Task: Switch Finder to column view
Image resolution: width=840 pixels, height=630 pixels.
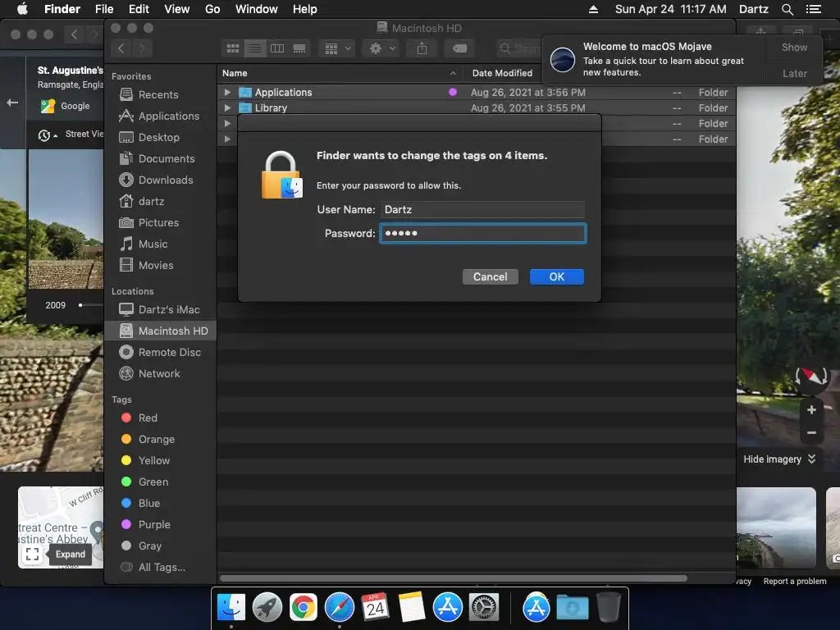Action: pos(277,48)
